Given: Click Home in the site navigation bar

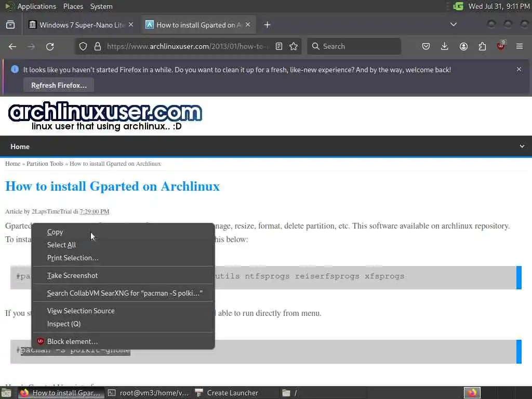Looking at the screenshot, I should [x=20, y=147].
